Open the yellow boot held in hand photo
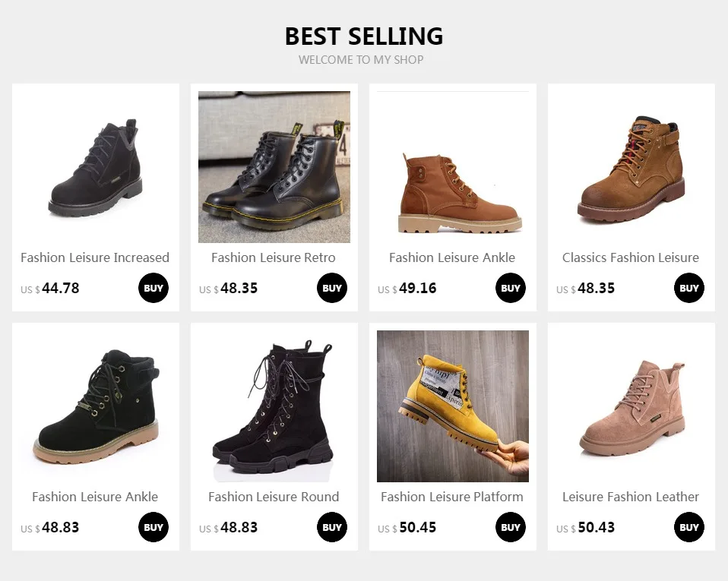The image size is (728, 581). [x=453, y=406]
